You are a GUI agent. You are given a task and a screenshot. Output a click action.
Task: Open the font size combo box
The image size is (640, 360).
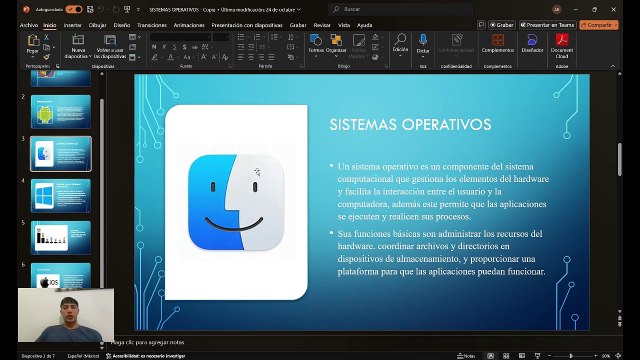(221, 37)
